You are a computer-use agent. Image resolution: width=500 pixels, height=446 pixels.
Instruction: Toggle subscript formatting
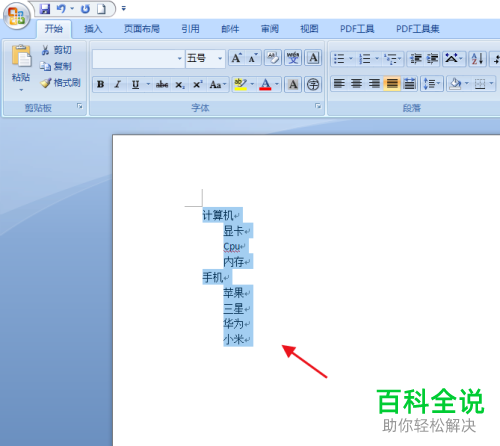(180, 85)
